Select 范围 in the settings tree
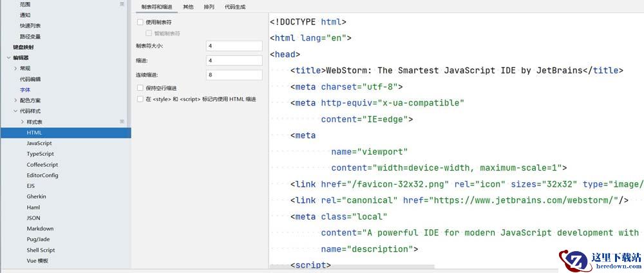The width and height of the screenshot is (644, 273). 25,4
